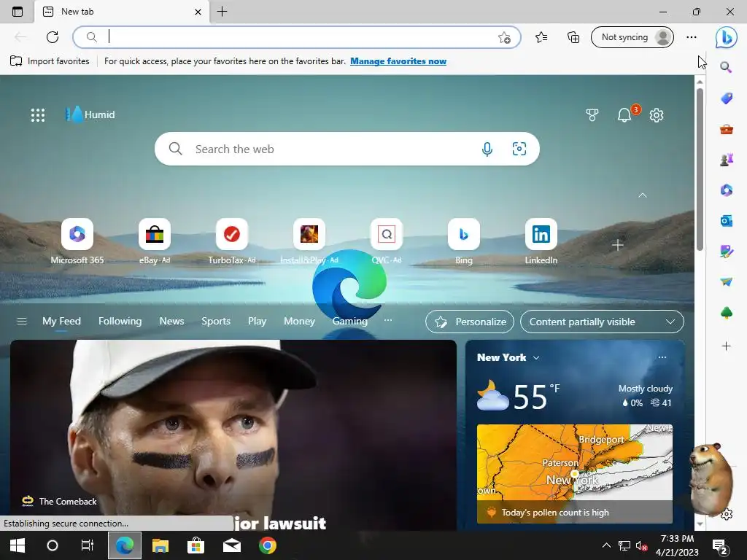Viewport: 747px width, 560px height.
Task: Open sidebar Microsoft 365 icon
Action: coord(726,190)
